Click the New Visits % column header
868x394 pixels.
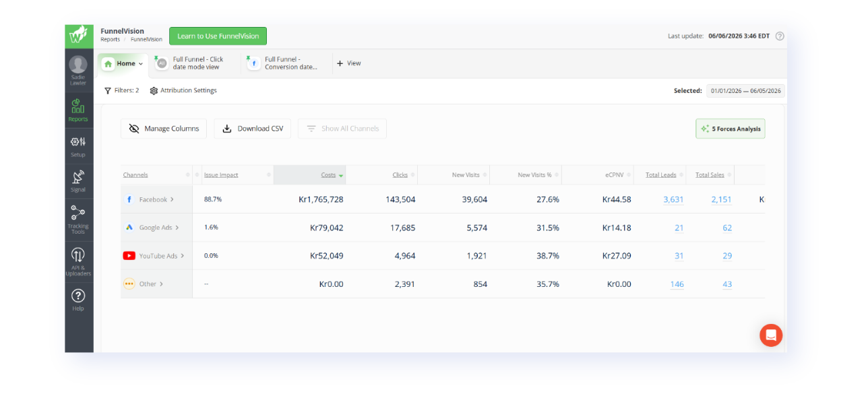click(x=534, y=175)
